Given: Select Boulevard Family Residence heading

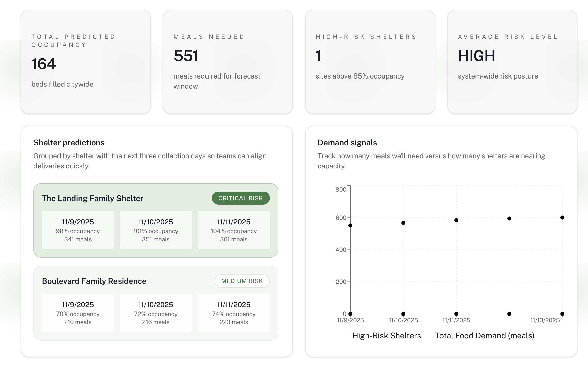Looking at the screenshot, I should 94,281.
